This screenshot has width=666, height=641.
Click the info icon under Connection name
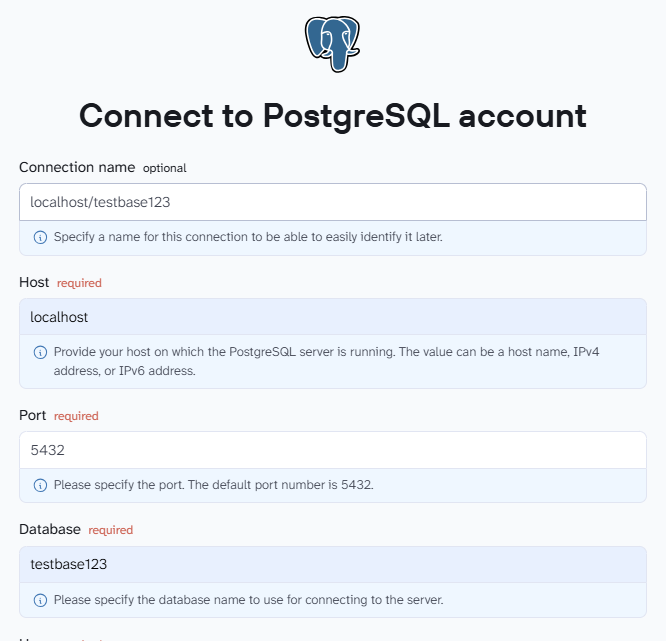(40, 237)
